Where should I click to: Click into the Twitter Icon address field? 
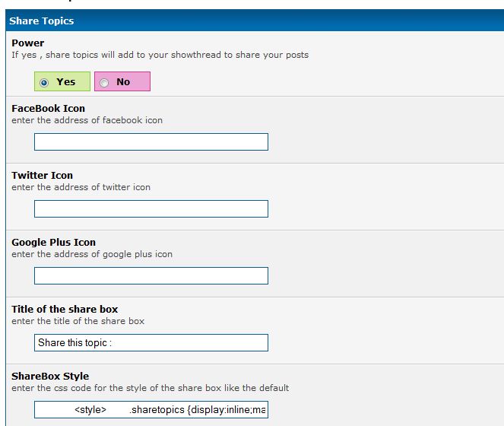tap(151, 209)
